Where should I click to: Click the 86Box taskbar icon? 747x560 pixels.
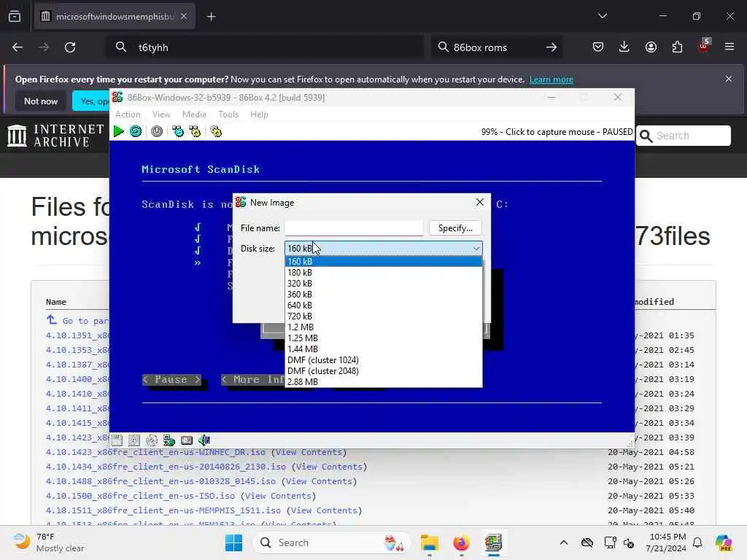pos(494,542)
